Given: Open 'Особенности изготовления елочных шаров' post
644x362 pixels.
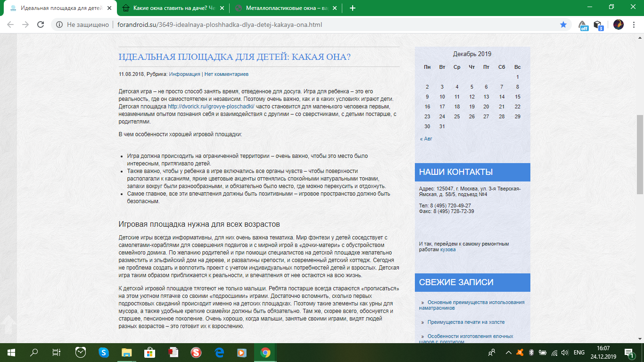Looking at the screenshot, I should tap(467, 339).
